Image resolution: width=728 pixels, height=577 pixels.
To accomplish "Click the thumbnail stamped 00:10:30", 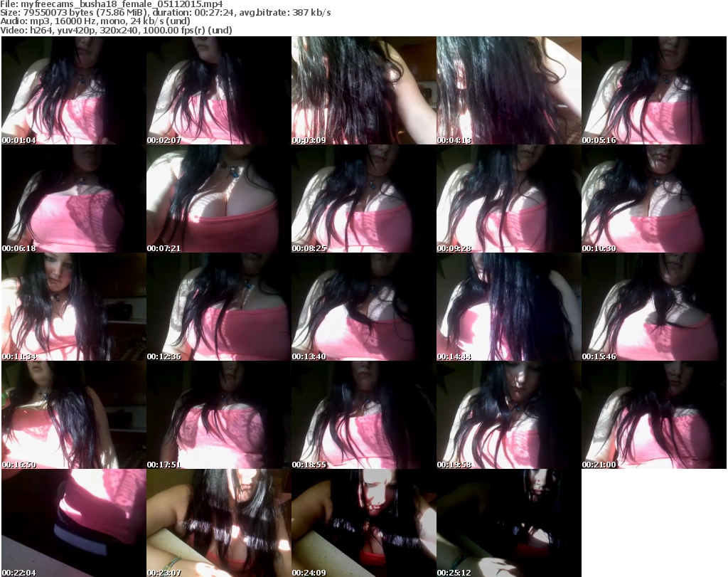I will 654,198.
